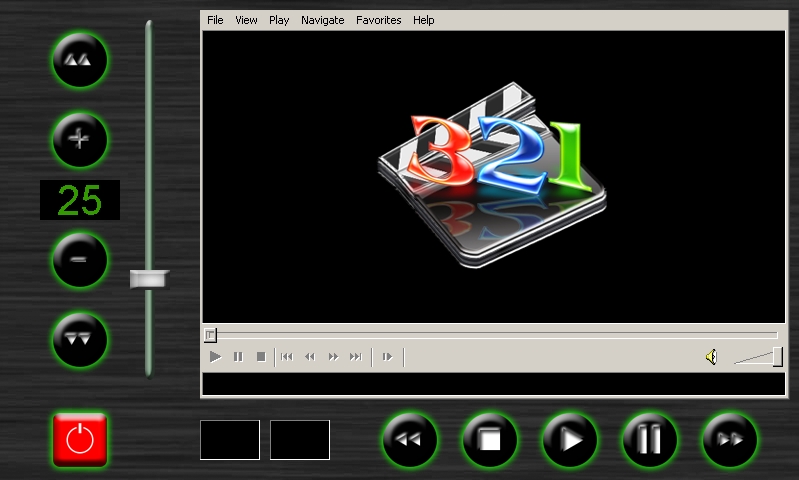The image size is (799, 480).
Task: Click the double down-arrow round button
Action: [79, 339]
